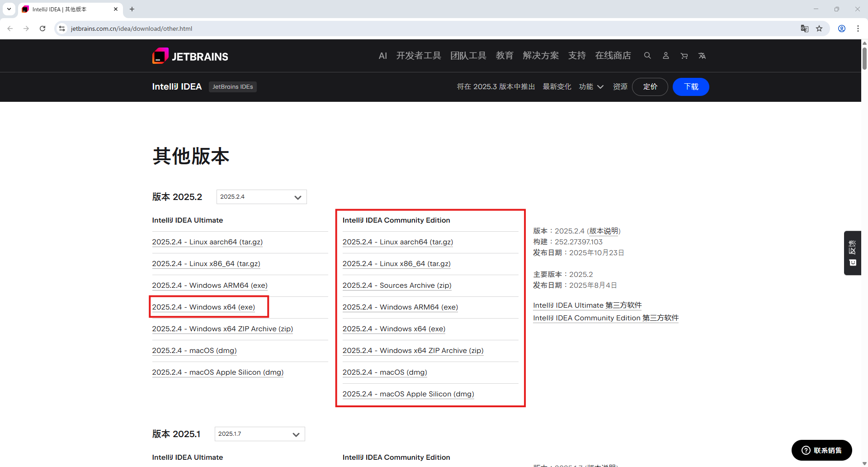Click the page vertical scrollbar thumb

click(x=864, y=58)
